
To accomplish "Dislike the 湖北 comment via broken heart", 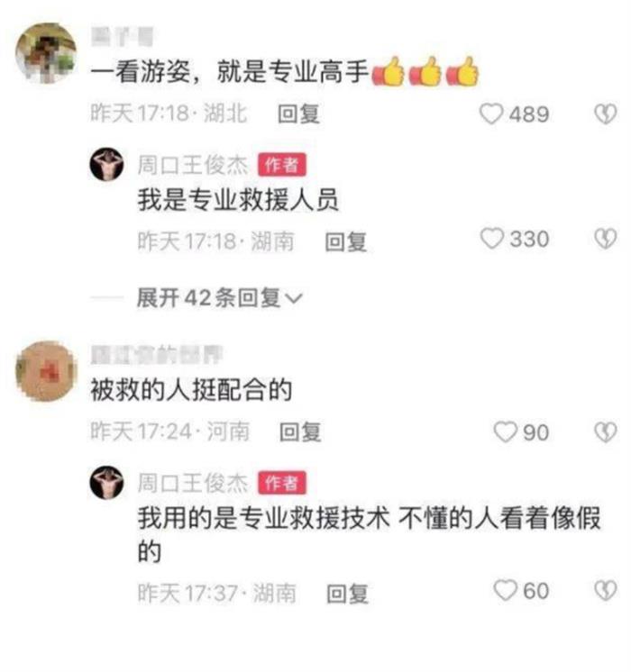I will point(605,114).
